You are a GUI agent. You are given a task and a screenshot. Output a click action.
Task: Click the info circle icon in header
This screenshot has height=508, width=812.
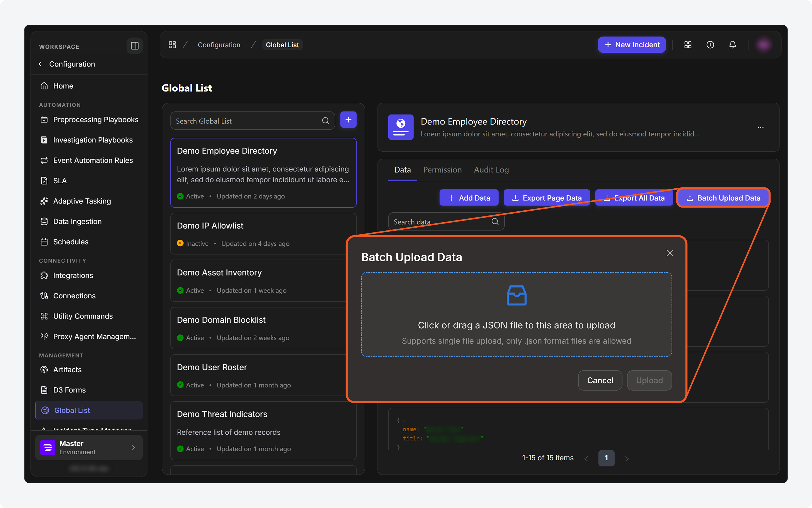710,45
